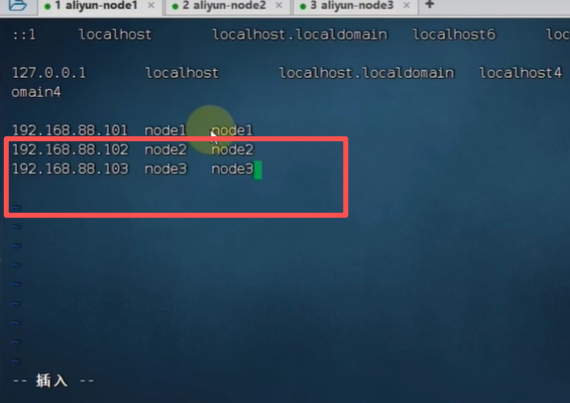Click the wrapped text omain4
This screenshot has width=570, height=403.
point(36,92)
